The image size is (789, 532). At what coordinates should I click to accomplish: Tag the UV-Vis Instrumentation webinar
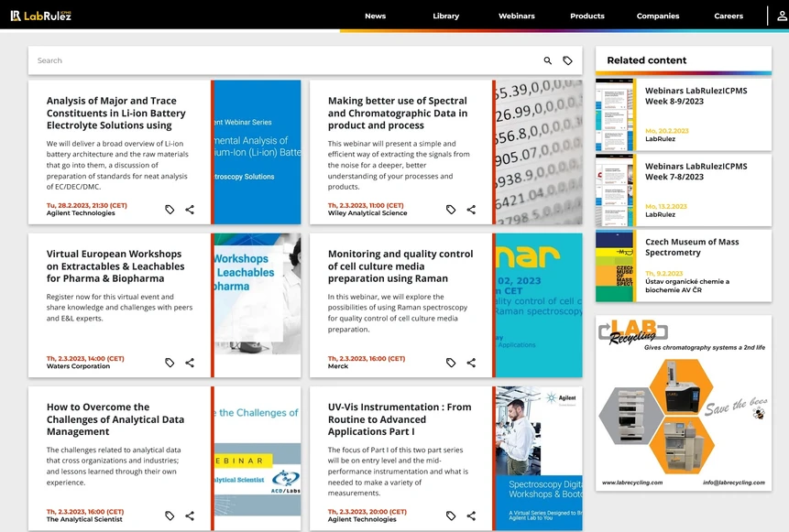tap(451, 516)
